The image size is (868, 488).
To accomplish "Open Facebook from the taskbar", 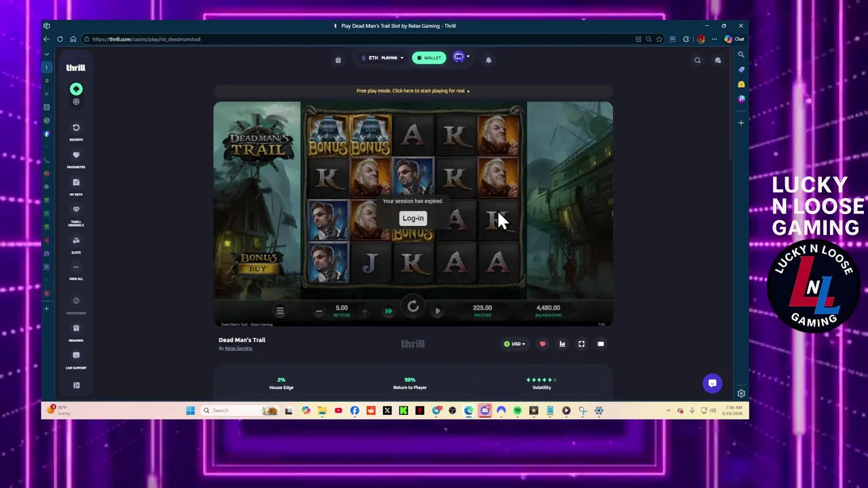I will click(x=355, y=411).
